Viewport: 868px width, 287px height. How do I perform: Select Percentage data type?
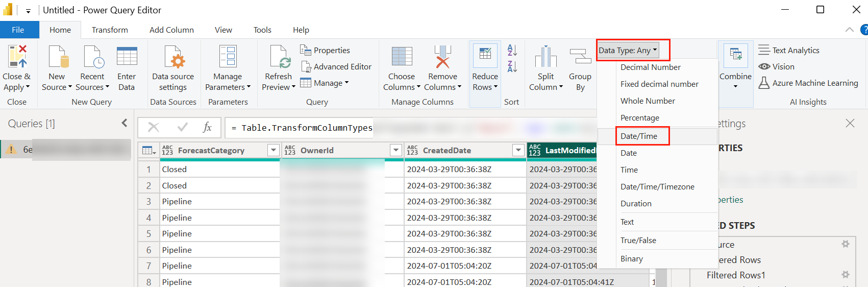658,117
